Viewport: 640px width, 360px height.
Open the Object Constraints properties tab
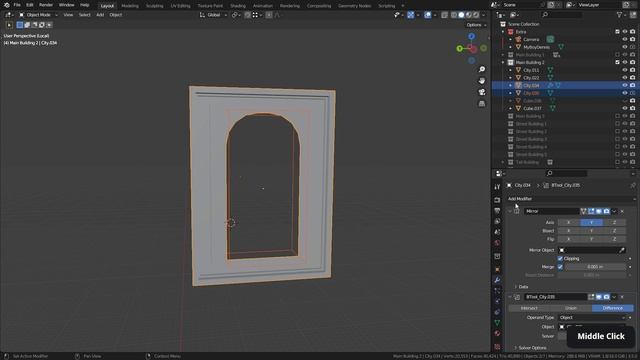[497, 312]
